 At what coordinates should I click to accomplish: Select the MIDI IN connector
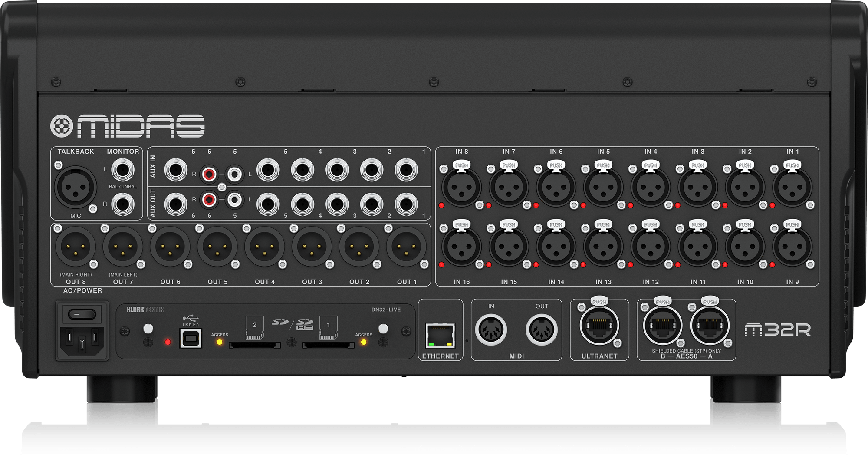point(491,331)
